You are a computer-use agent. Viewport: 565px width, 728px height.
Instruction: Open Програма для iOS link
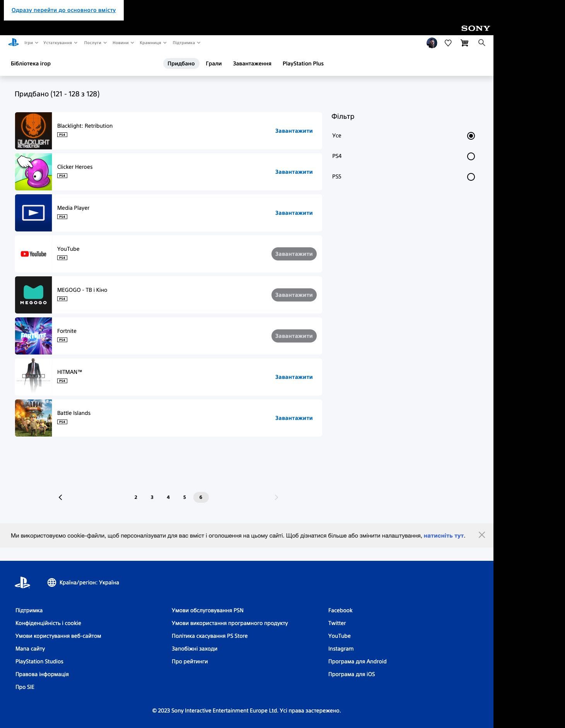coord(352,674)
